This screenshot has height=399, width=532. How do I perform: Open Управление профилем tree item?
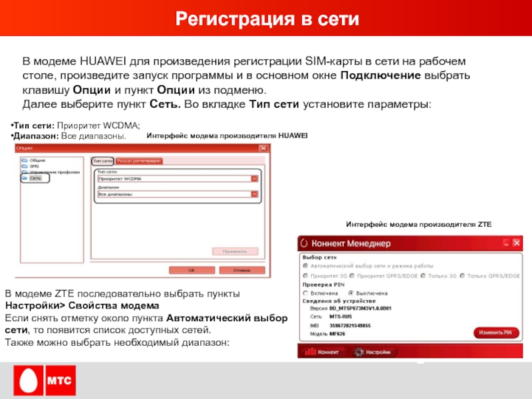55,172
